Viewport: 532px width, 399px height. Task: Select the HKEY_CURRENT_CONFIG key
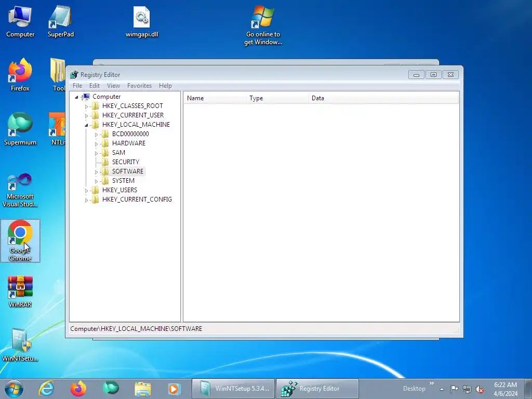(137, 199)
